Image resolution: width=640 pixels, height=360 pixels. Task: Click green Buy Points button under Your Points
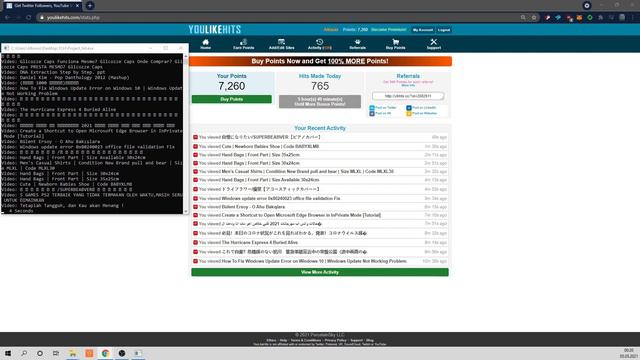231,99
